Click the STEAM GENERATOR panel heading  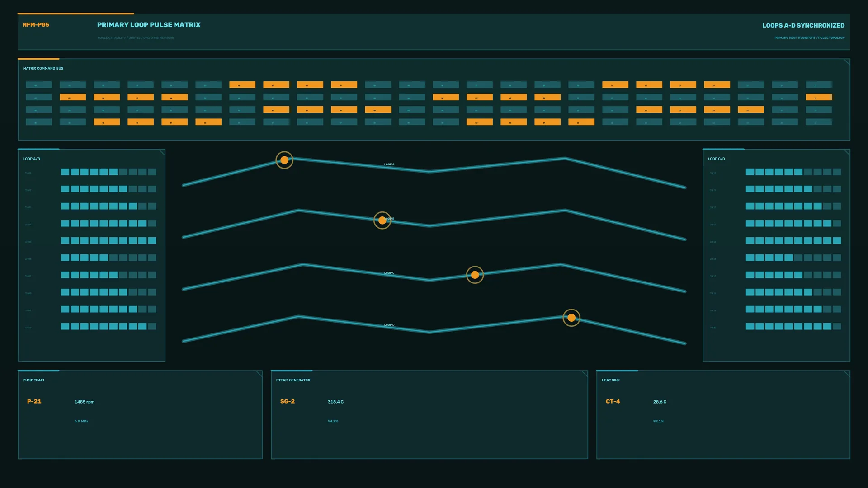(x=293, y=380)
